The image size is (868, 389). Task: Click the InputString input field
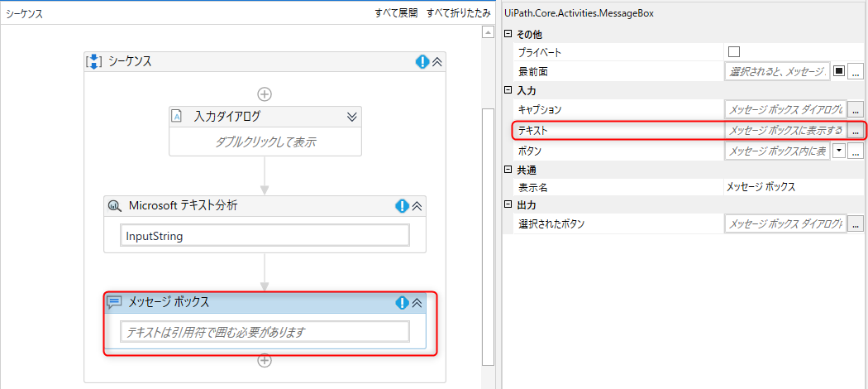(265, 236)
